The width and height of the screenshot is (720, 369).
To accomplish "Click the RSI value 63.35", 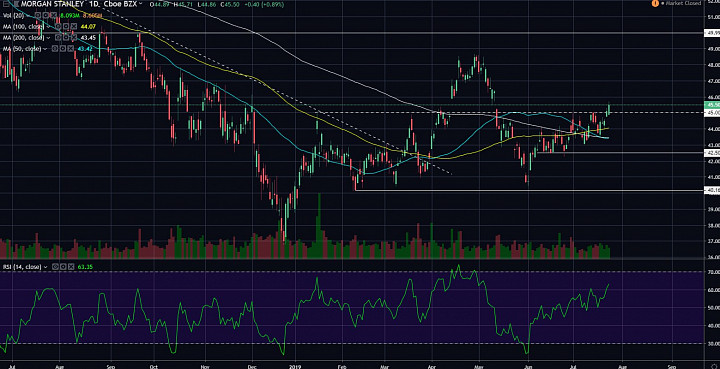I will tap(85, 267).
